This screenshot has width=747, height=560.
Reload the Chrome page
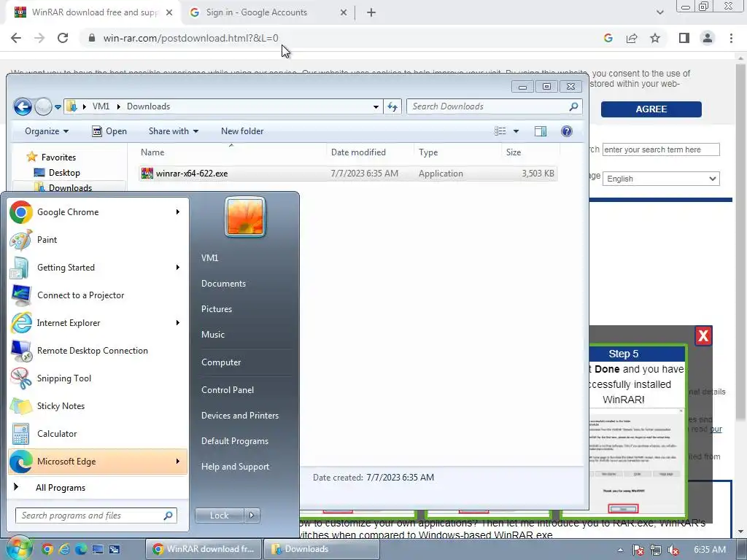point(63,38)
